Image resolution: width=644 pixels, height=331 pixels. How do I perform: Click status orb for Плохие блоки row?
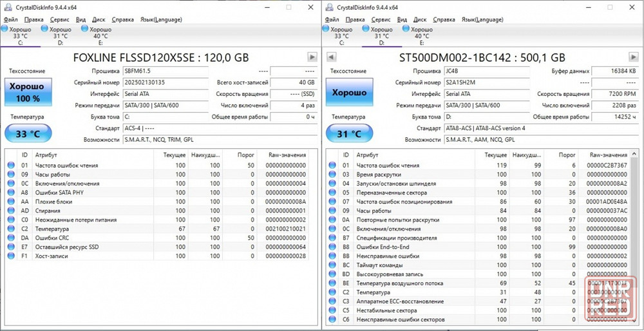coord(11,202)
